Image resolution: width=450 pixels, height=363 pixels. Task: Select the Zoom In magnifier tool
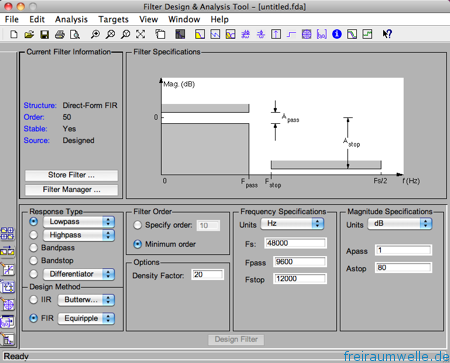pos(95,34)
